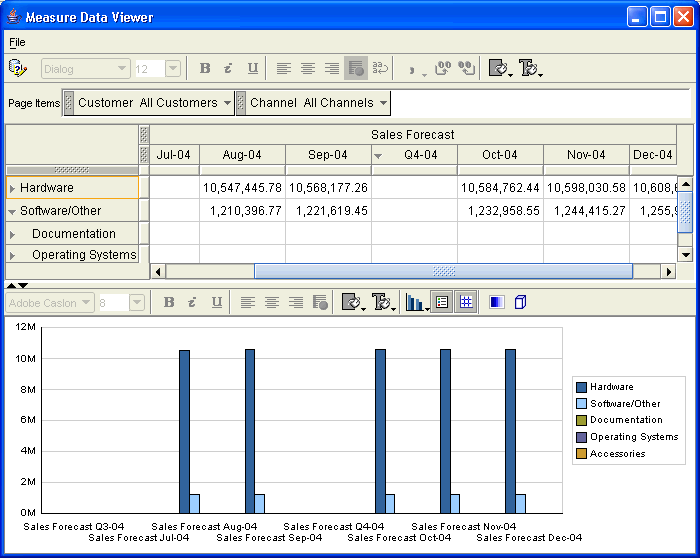This screenshot has width=700, height=558.
Task: Click the center align icon in top toolbar
Action: pos(308,68)
